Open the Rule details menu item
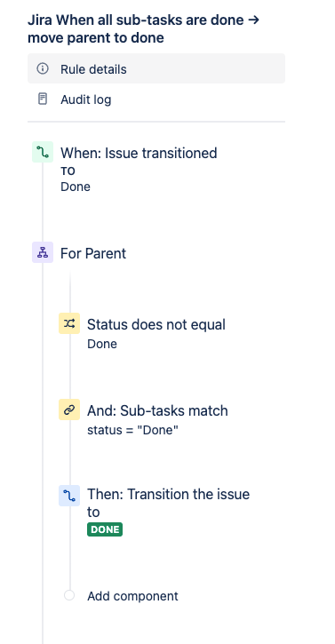The image size is (335, 644). [156, 68]
